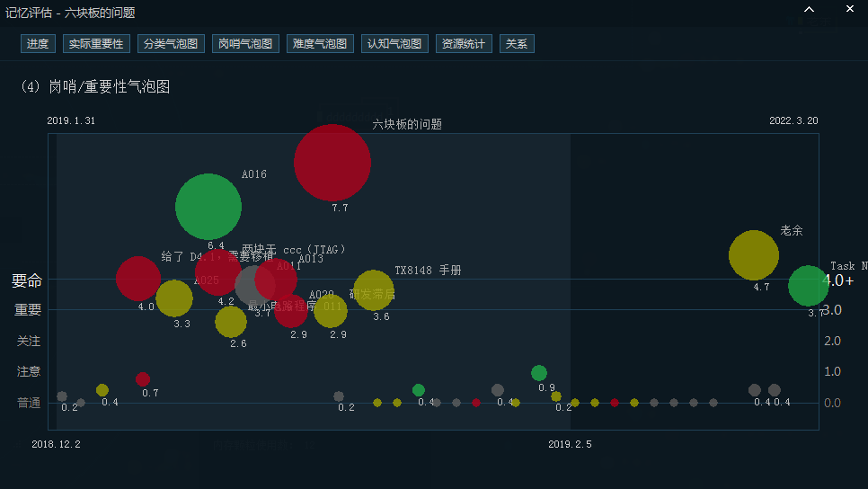Select the large red 7.7 bubble

(x=332, y=163)
